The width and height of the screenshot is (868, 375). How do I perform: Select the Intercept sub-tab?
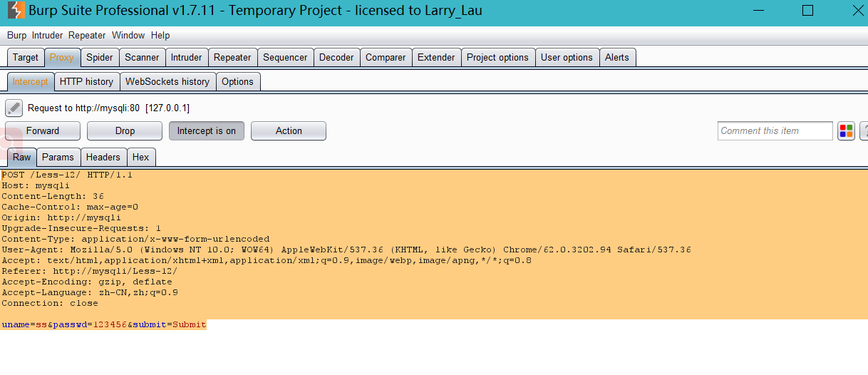(x=31, y=82)
